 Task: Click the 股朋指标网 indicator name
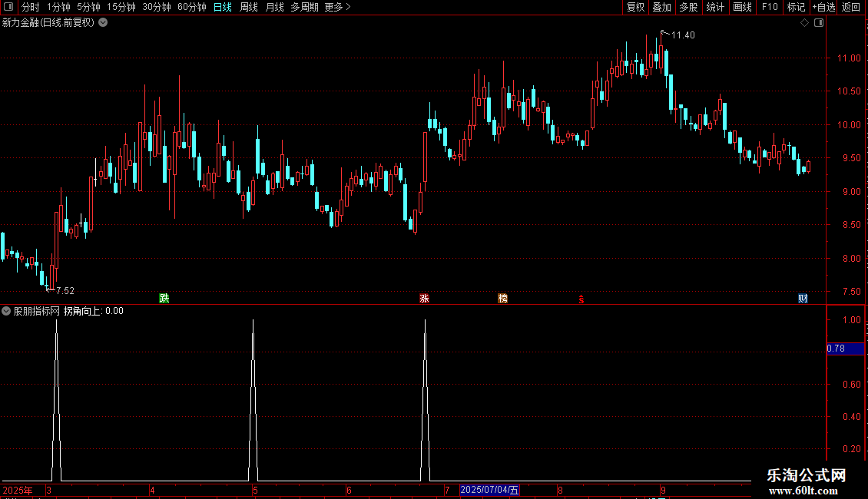[x=37, y=311]
